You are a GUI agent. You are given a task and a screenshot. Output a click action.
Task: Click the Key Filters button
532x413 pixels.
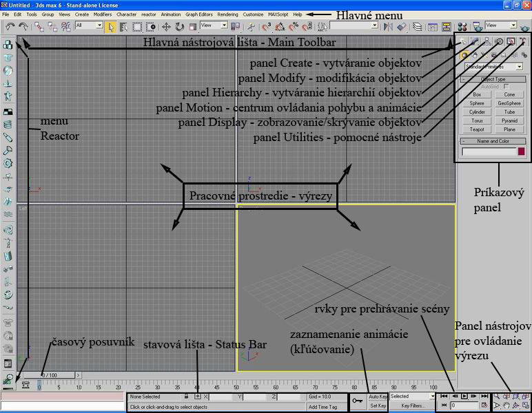point(413,405)
